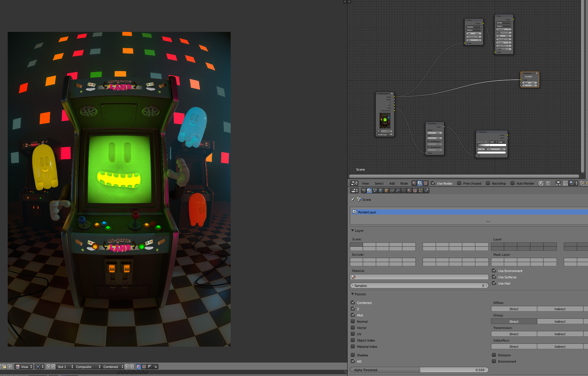Toggle the Use Hair checkbox
588x376 pixels.
[494, 283]
